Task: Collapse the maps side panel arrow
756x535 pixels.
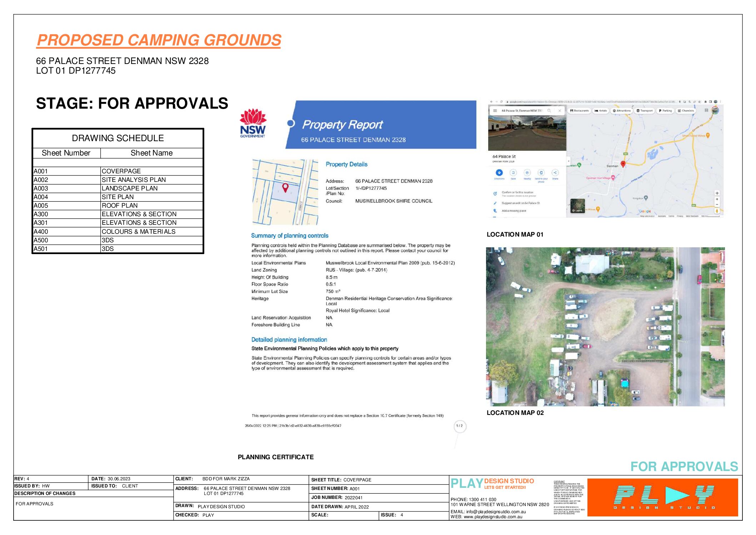Action: click(x=569, y=161)
